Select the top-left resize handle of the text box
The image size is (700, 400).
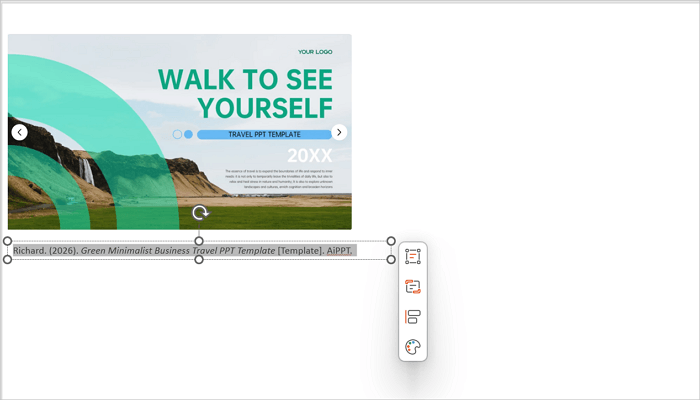click(7, 241)
